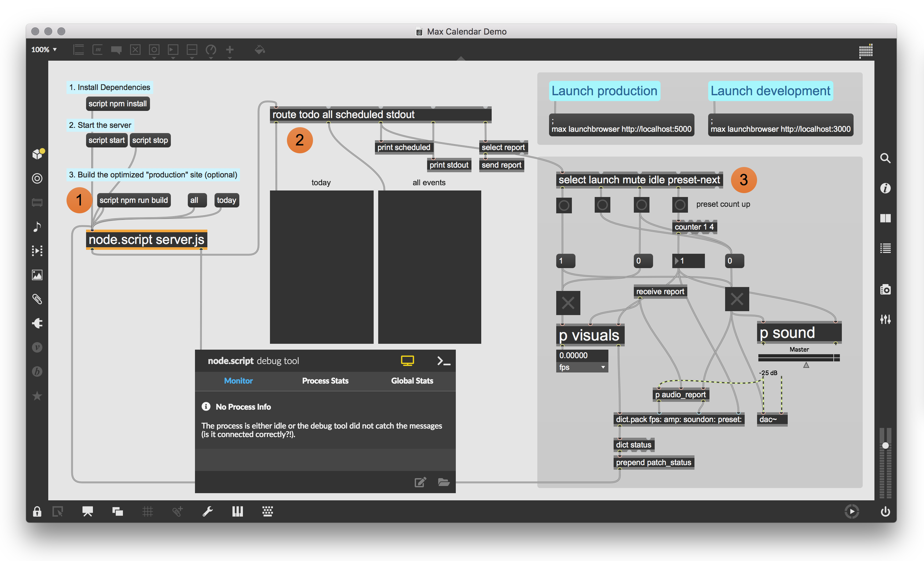
Task: Open the BEAP modules icon
Action: click(x=37, y=371)
